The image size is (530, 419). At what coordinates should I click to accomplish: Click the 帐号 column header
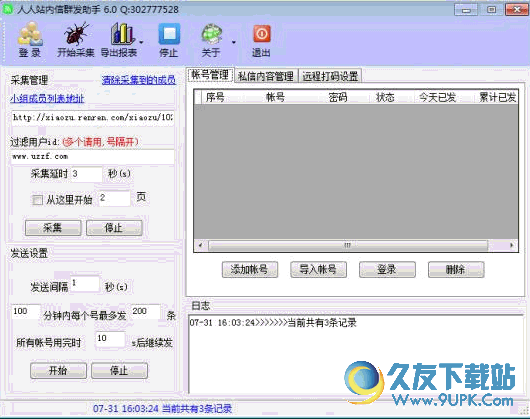coord(275,97)
